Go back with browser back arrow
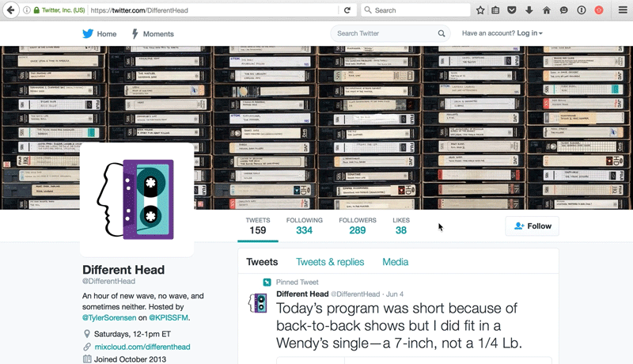Image resolution: width=633 pixels, height=364 pixels. [x=11, y=10]
